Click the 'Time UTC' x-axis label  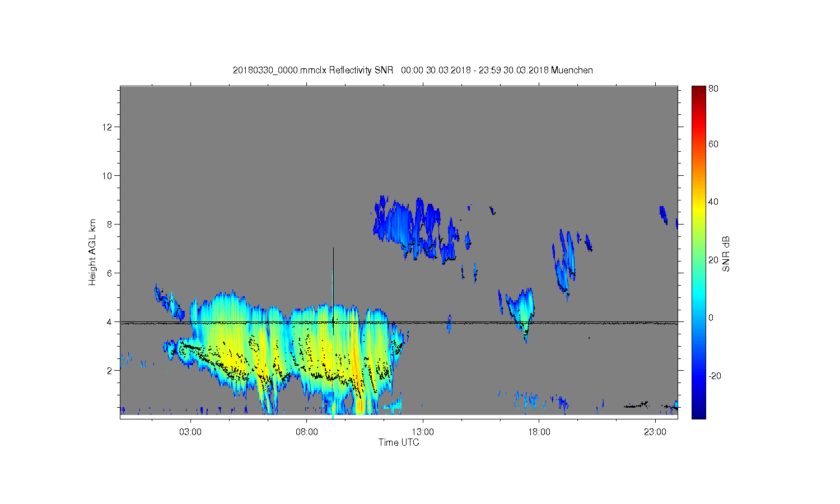399,442
